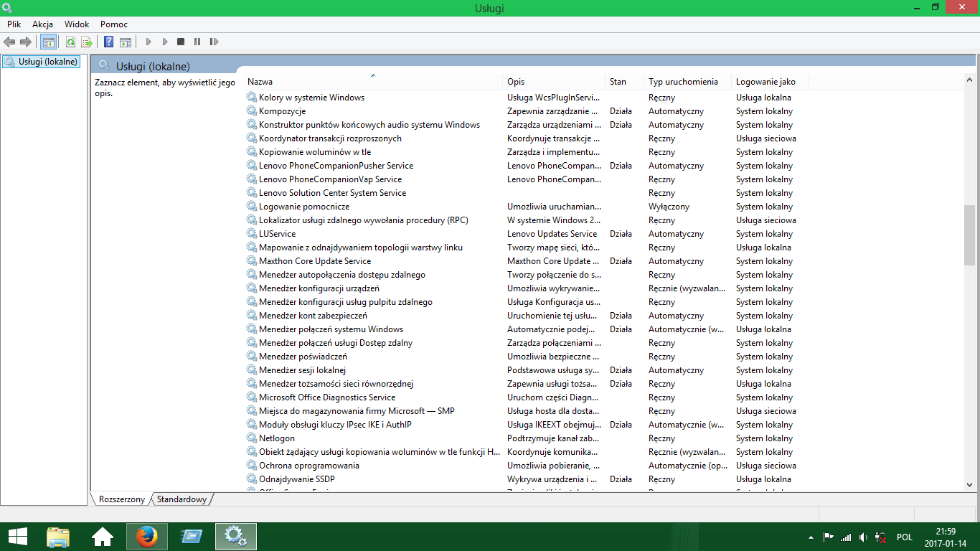Open the Action Center flag icon
The width and height of the screenshot is (980, 551).
point(828,537)
